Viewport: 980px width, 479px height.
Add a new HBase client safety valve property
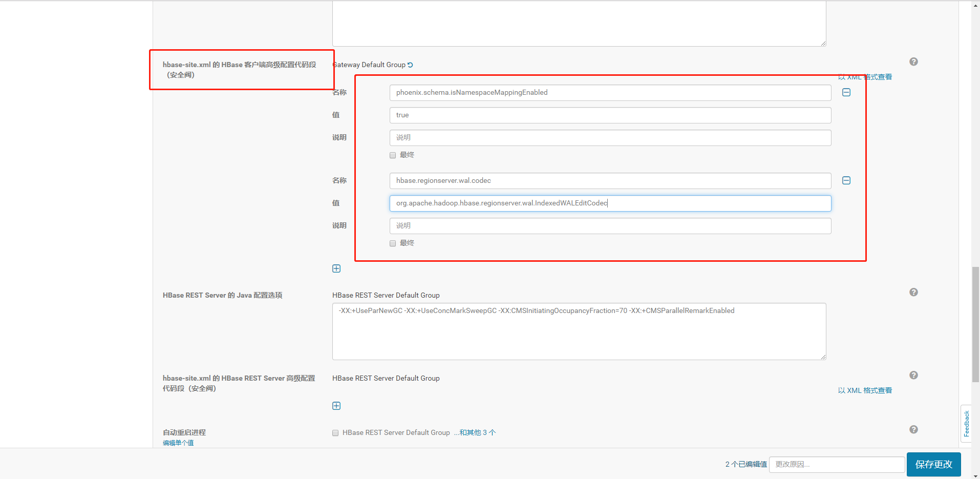[336, 268]
